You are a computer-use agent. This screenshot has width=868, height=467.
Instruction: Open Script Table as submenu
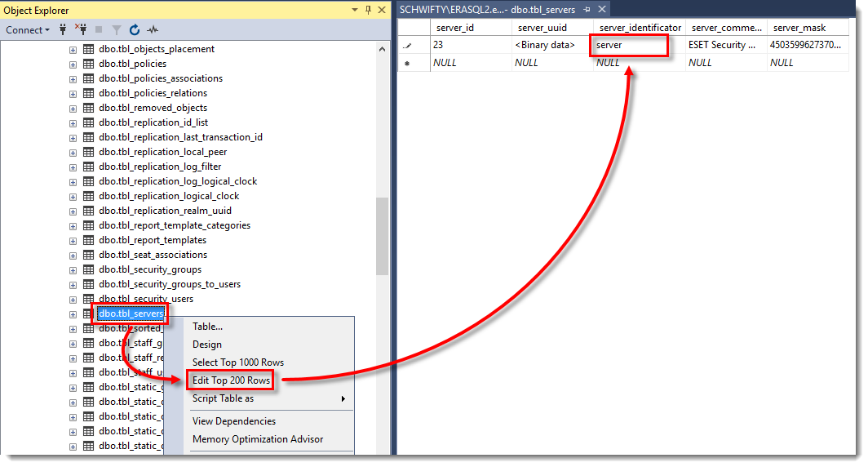[x=269, y=399]
